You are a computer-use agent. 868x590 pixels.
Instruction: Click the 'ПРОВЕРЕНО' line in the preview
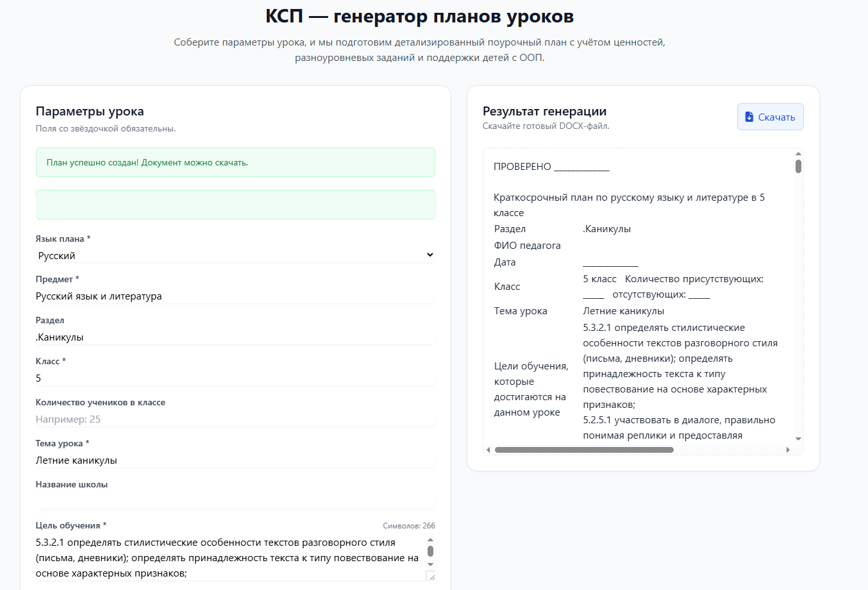[x=551, y=167]
